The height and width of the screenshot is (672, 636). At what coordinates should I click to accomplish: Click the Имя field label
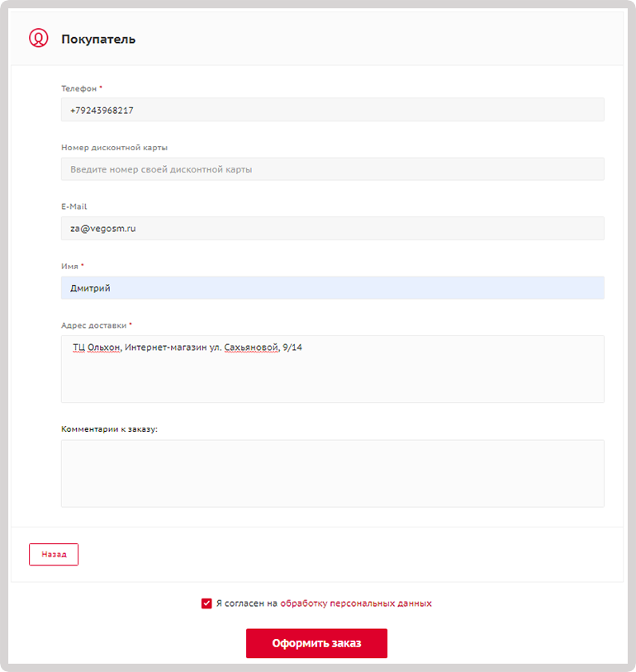click(69, 266)
